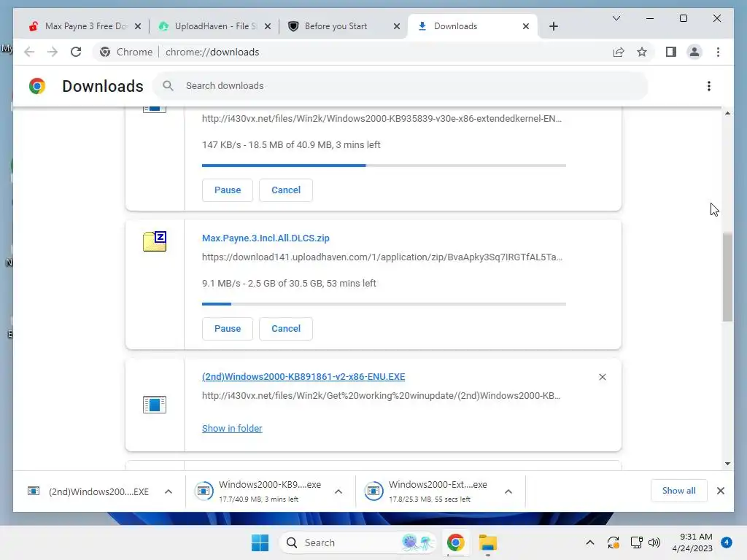Pause the Max Payne 3 zip download
The width and height of the screenshot is (747, 560).
coord(228,329)
